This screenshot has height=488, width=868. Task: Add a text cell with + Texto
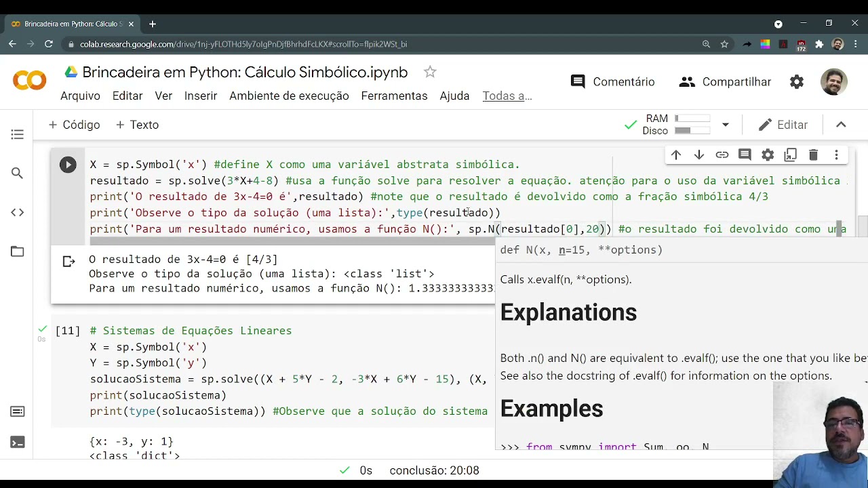(x=137, y=125)
